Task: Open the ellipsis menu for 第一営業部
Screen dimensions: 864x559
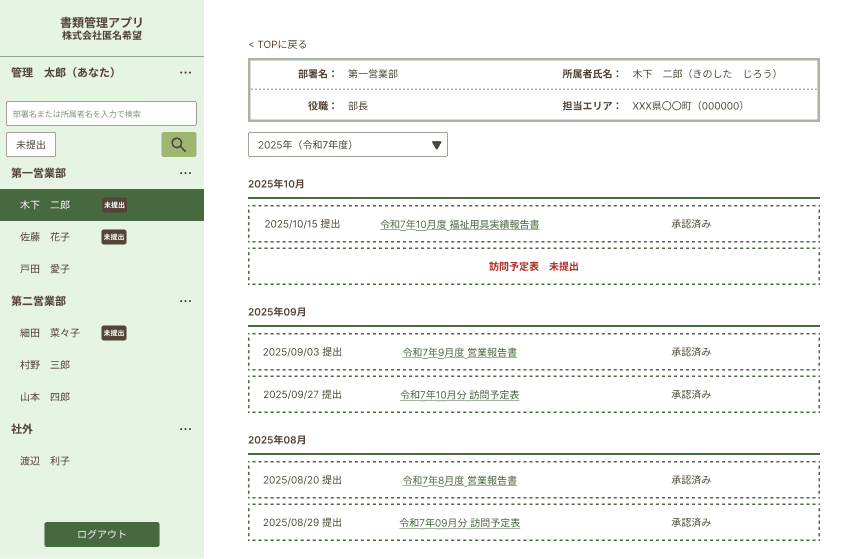Action: click(x=185, y=173)
